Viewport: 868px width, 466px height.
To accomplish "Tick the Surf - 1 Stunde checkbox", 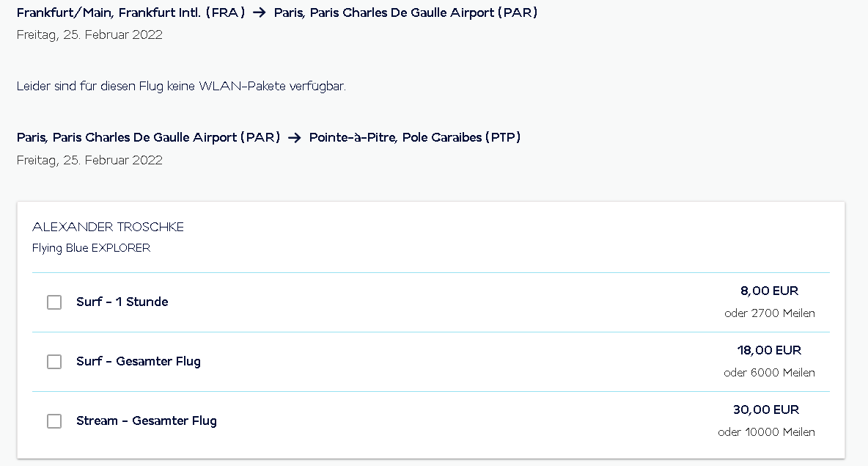I will 54,302.
